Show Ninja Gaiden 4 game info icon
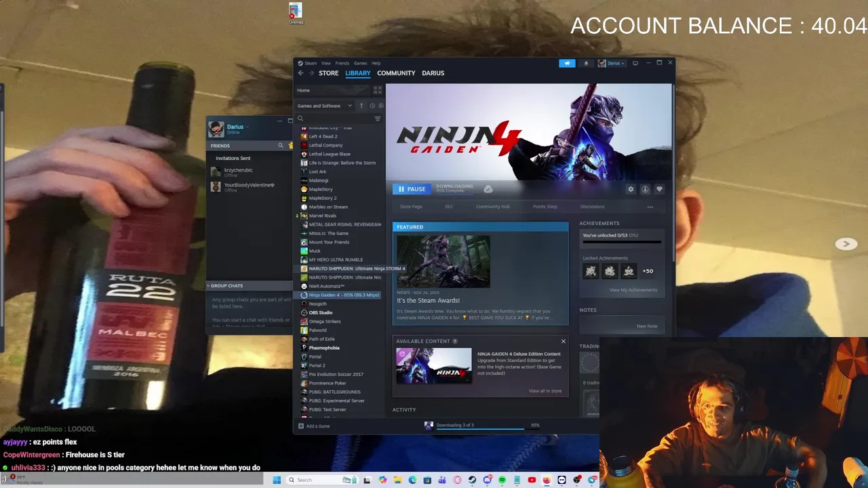This screenshot has height=488, width=868. pos(645,189)
